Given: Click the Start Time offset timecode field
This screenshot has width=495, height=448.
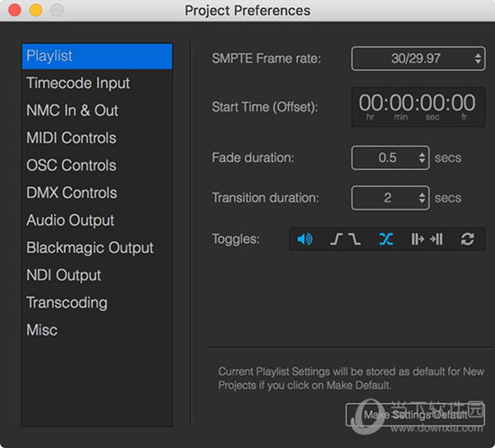Looking at the screenshot, I should pos(418,107).
